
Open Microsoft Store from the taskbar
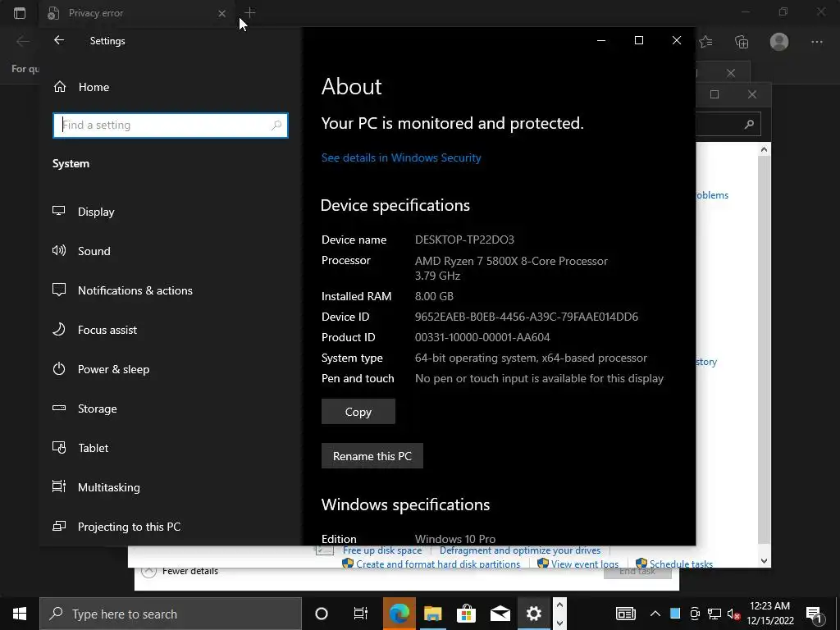click(x=466, y=614)
